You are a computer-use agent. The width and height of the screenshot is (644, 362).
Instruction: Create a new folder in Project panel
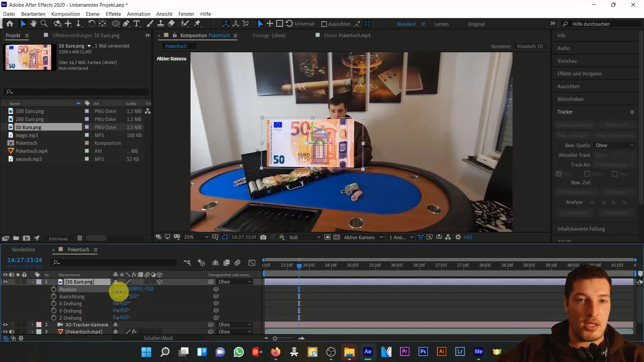[16, 238]
